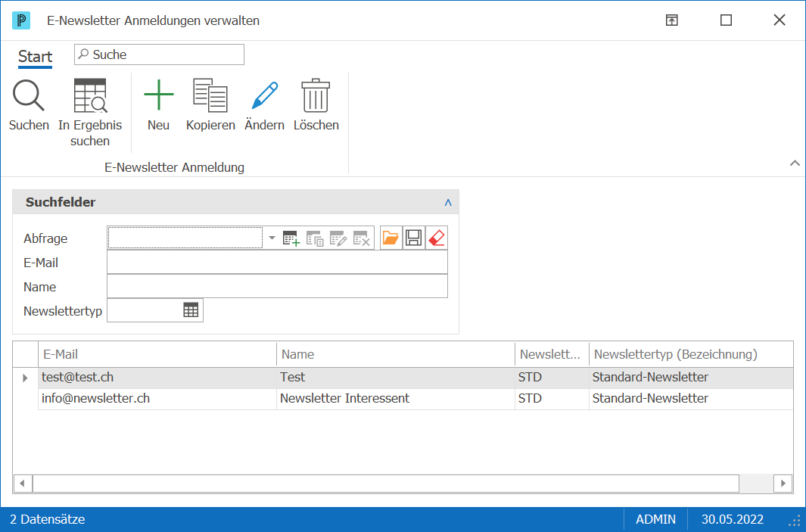Click the application logo in title bar
Screen dimensions: 806x532
click(21, 20)
